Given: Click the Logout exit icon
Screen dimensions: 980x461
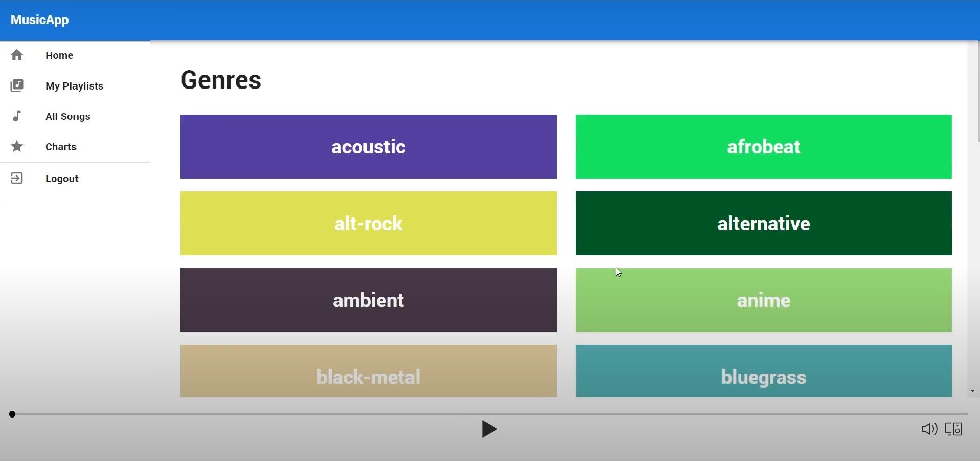Looking at the screenshot, I should coord(17,179).
